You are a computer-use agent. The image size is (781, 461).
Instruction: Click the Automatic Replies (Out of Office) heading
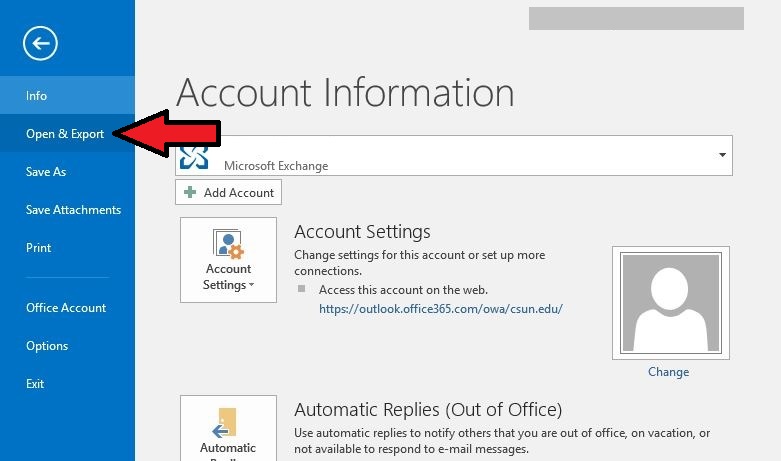[x=428, y=410]
